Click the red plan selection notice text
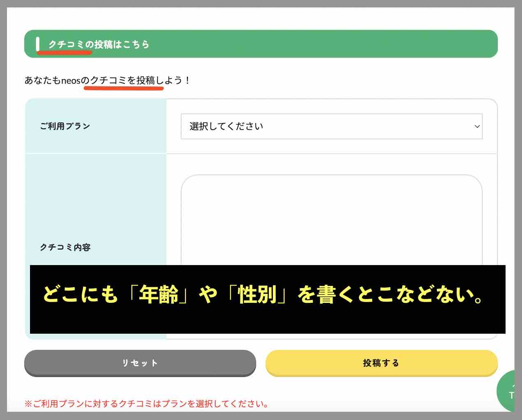This screenshot has width=522, height=420. click(x=147, y=404)
